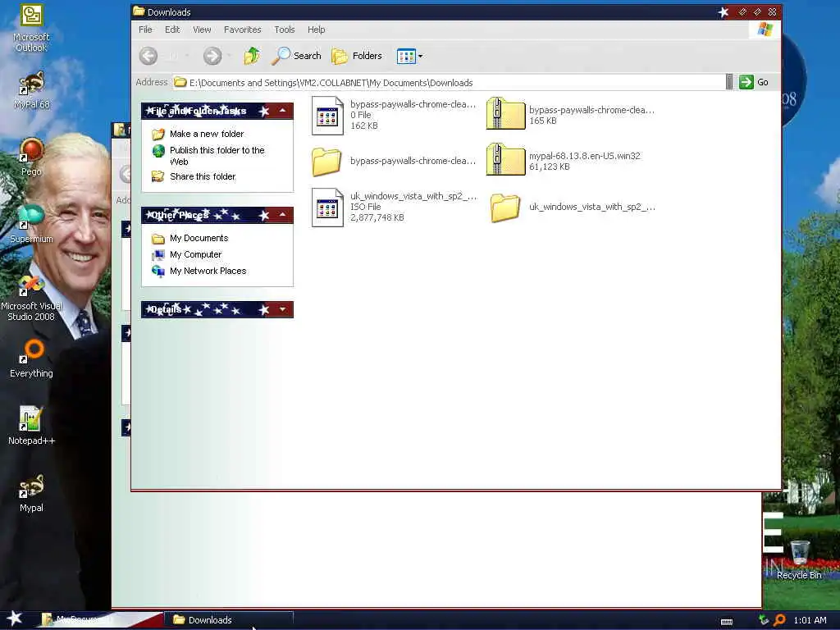
Task: Click the 1:01 AM clock
Action: pos(810,620)
